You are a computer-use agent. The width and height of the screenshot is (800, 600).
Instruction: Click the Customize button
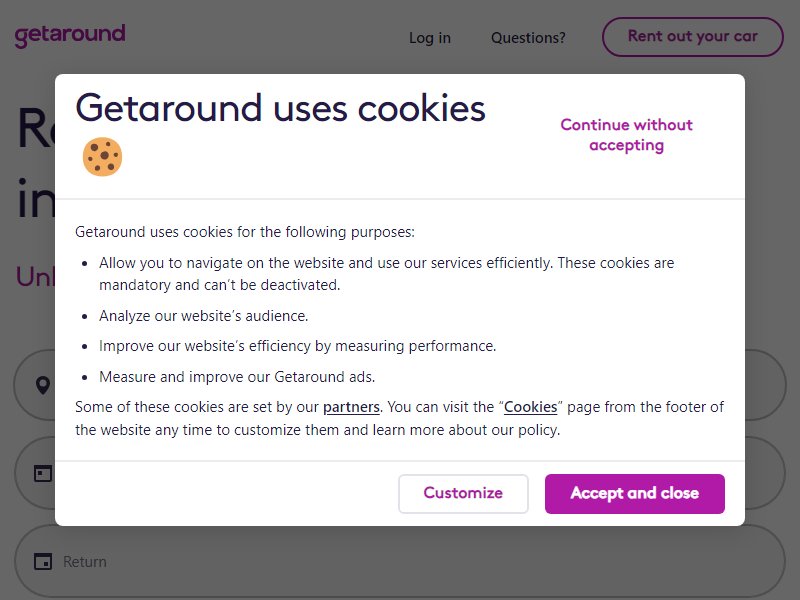[463, 493]
